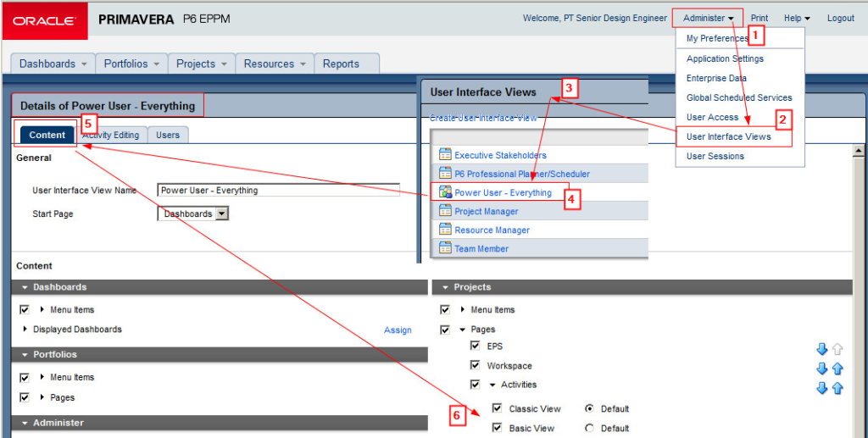Open the Projects navigation tab
868x438 pixels.
[x=202, y=64]
